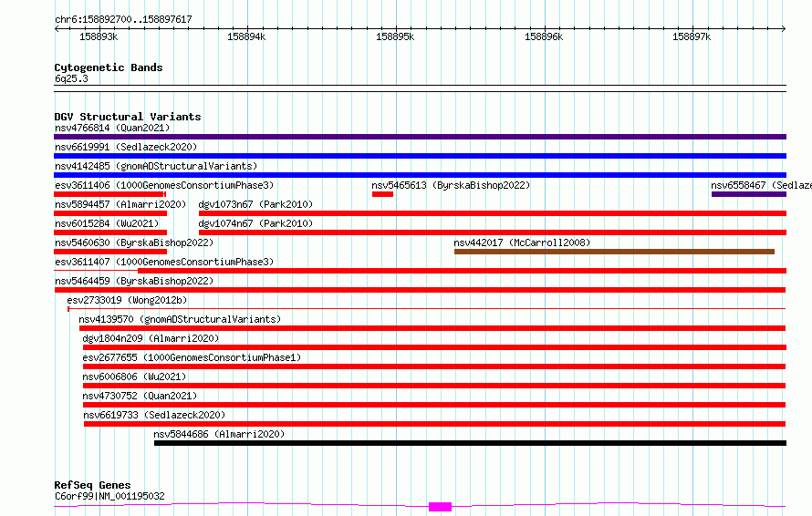Click the nsv4142485 blue variant bar
812x516 pixels.
(x=420, y=175)
